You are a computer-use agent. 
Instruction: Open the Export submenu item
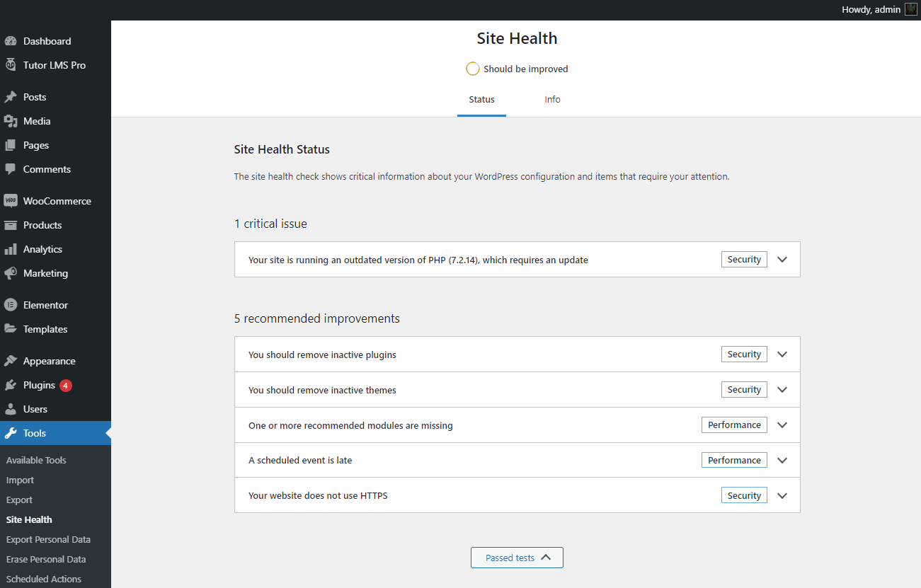click(x=19, y=500)
